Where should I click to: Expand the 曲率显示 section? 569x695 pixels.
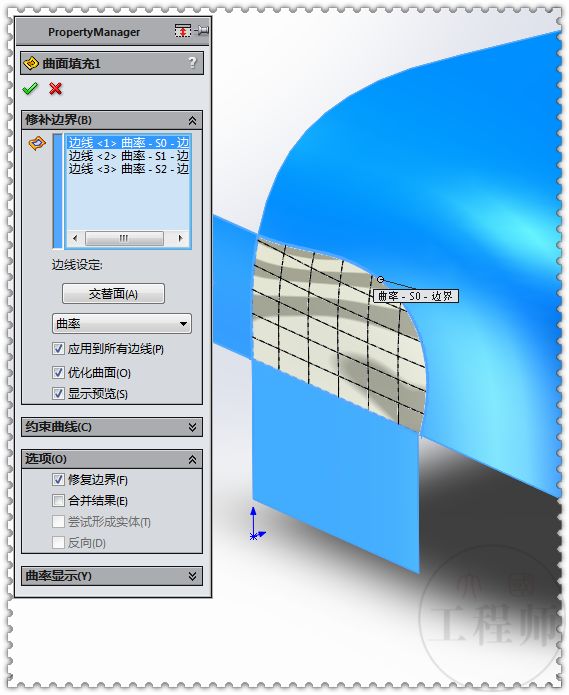(192, 576)
